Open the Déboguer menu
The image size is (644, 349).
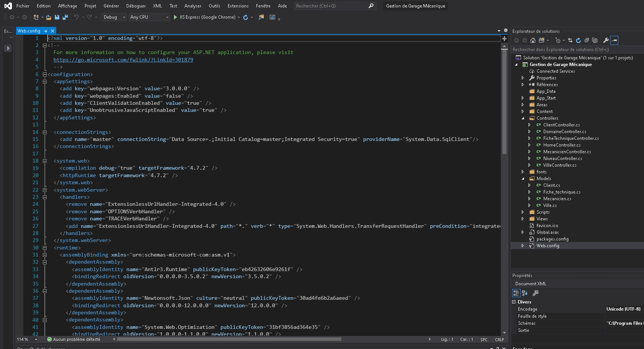tap(136, 6)
